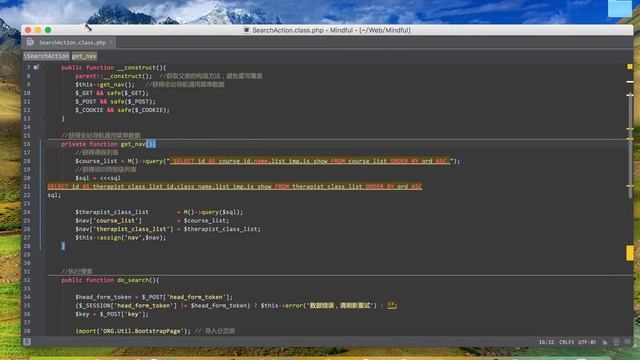The width and height of the screenshot is (640, 360).
Task: Click the $therapist_class_list variable on line 24
Action: [112, 212]
